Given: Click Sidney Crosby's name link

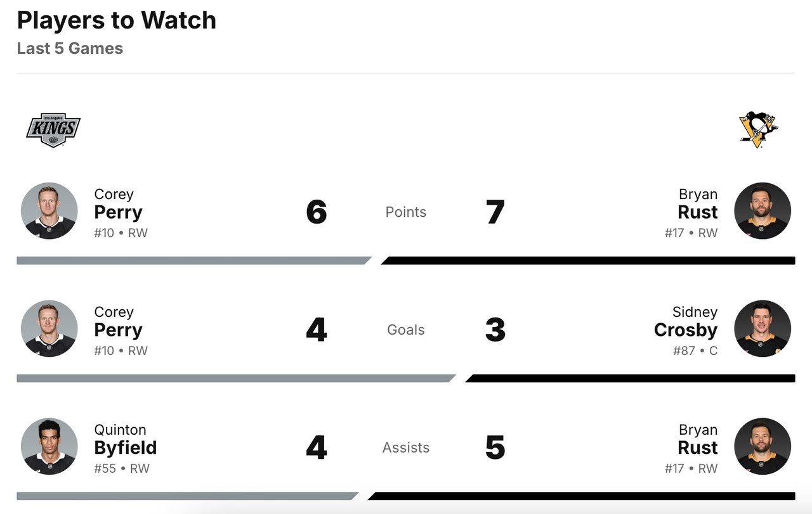Looking at the screenshot, I should tap(686, 322).
